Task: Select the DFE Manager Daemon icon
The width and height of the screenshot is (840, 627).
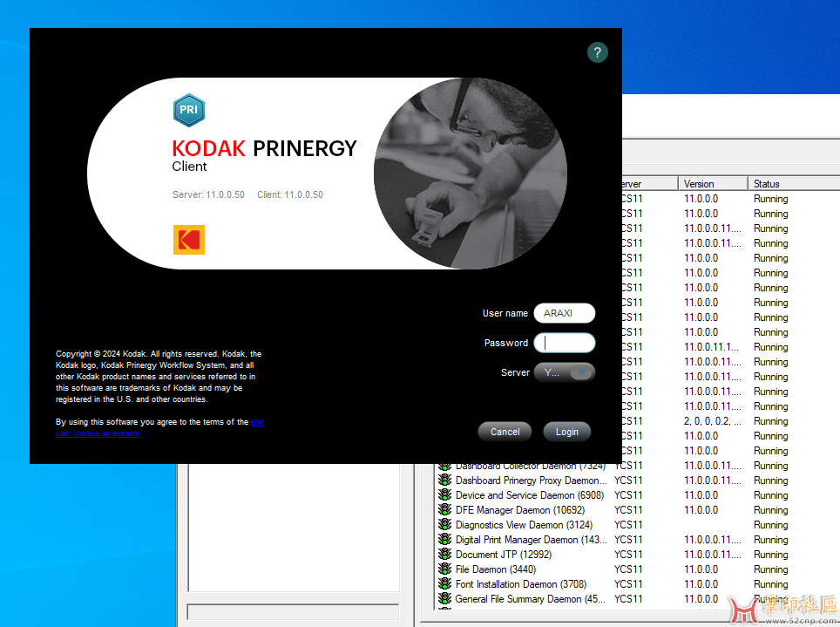Action: (x=444, y=509)
